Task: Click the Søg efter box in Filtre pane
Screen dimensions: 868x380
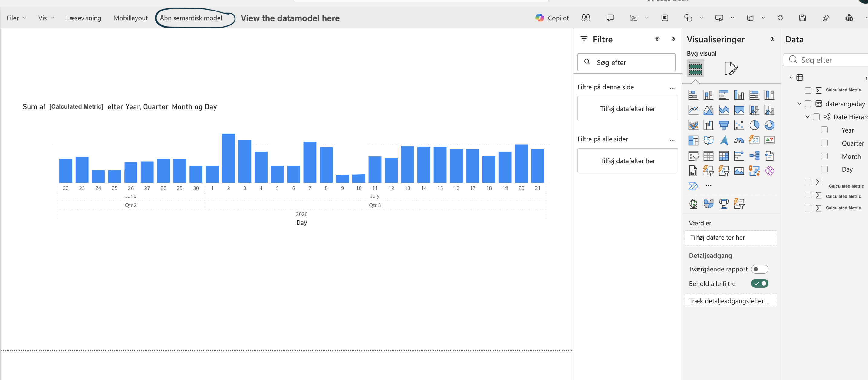Action: point(626,62)
